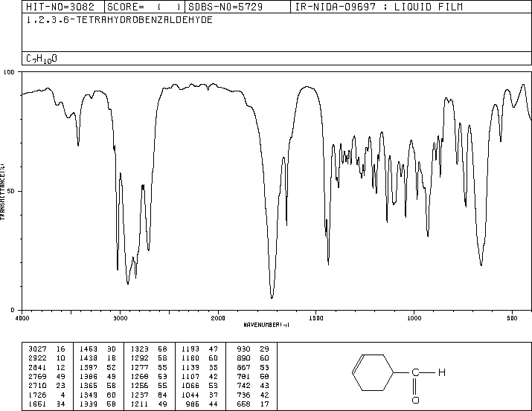The width and height of the screenshot is (532, 411).
Task: Click the 1268 peak table entry
Action: click(x=139, y=376)
